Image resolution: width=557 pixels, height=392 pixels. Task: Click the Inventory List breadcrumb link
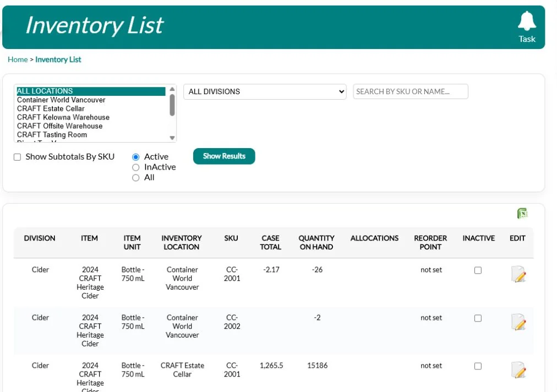click(58, 59)
